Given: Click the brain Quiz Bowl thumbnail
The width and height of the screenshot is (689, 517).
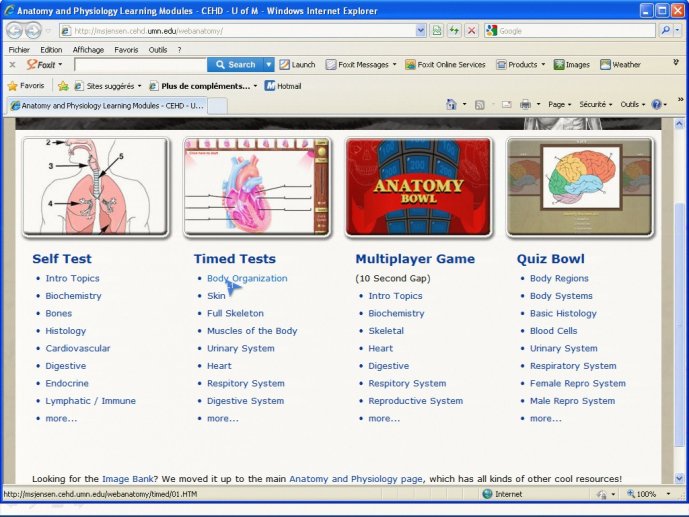Looking at the screenshot, I should [x=580, y=188].
